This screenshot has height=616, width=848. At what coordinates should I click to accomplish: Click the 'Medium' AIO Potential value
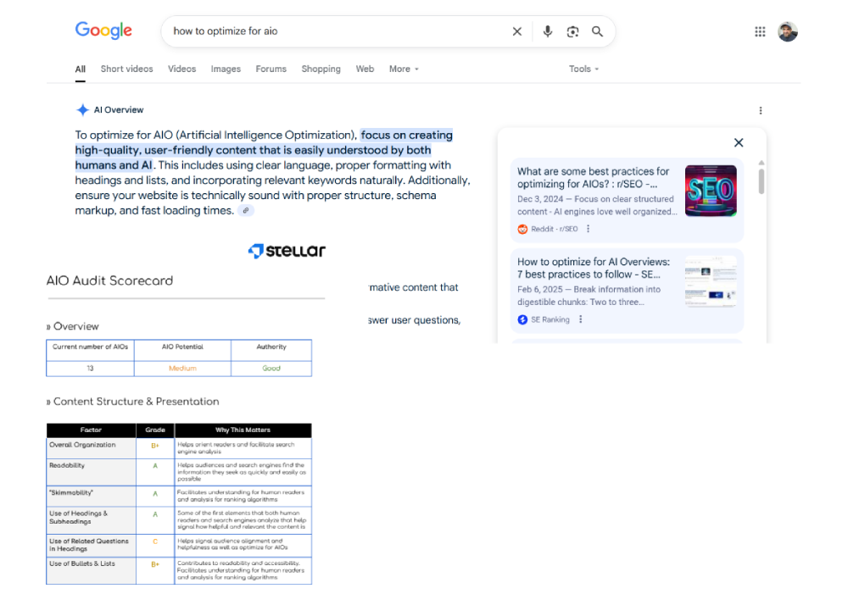tap(182, 369)
